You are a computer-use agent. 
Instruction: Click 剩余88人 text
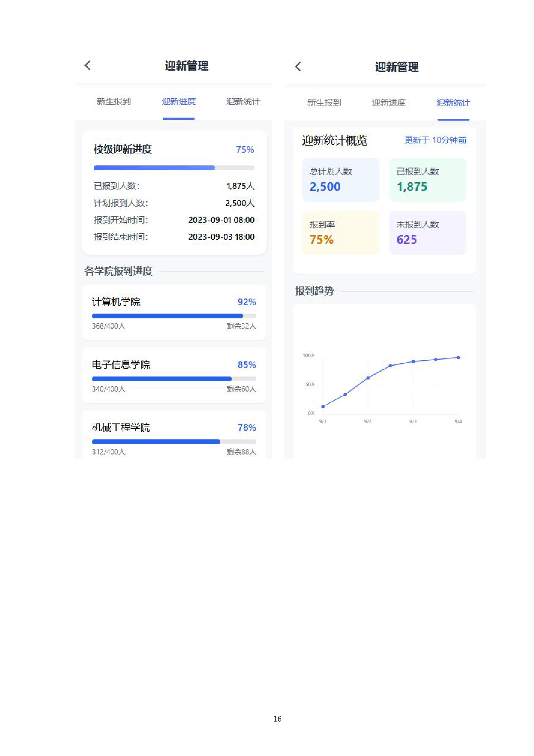242,452
